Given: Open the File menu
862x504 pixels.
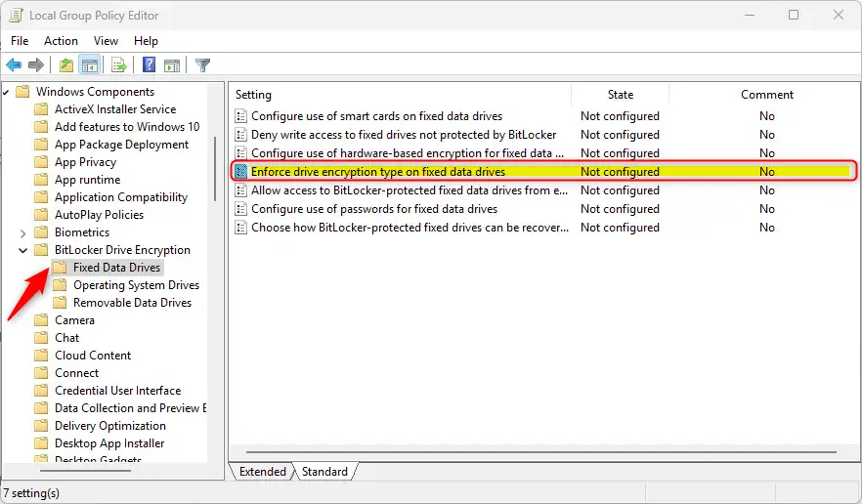Looking at the screenshot, I should pos(20,41).
